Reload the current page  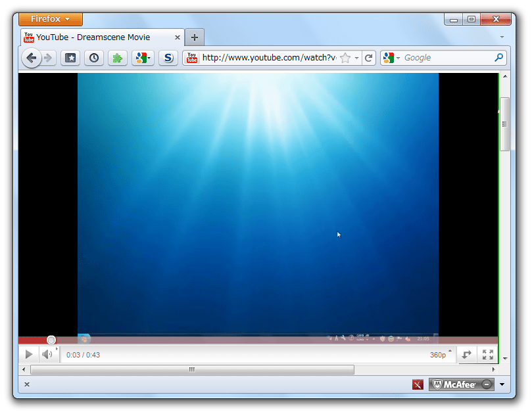tap(368, 58)
